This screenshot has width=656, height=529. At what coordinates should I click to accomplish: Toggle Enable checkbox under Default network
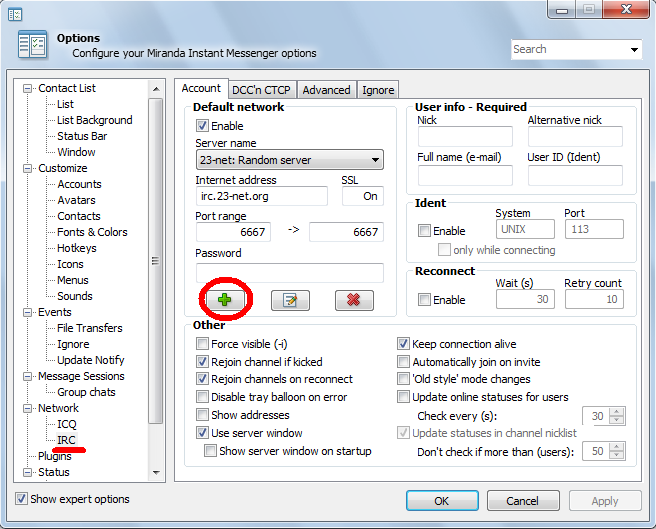click(202, 126)
